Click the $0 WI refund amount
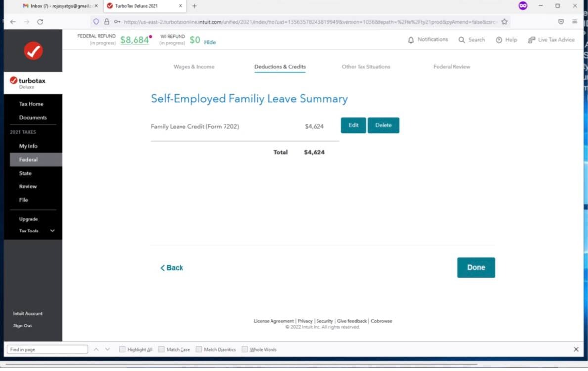The image size is (588, 371). pos(195,40)
